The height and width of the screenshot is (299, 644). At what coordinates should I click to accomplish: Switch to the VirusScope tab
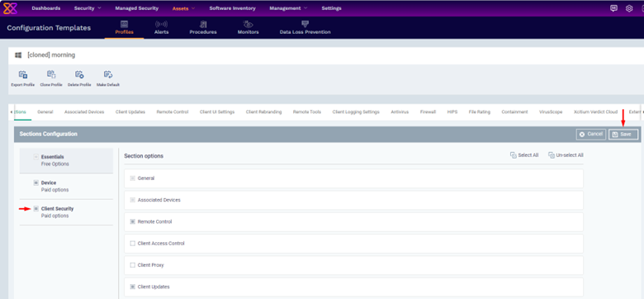(551, 112)
